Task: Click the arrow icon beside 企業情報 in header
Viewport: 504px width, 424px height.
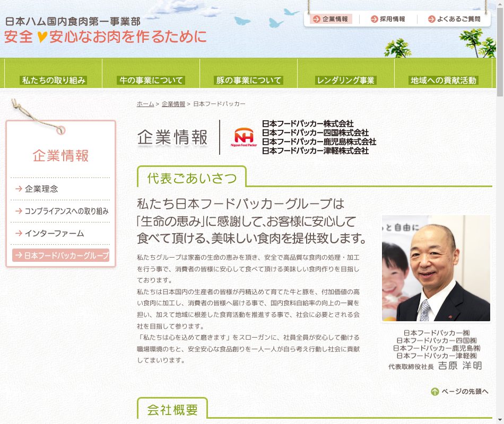Action: coord(317,19)
